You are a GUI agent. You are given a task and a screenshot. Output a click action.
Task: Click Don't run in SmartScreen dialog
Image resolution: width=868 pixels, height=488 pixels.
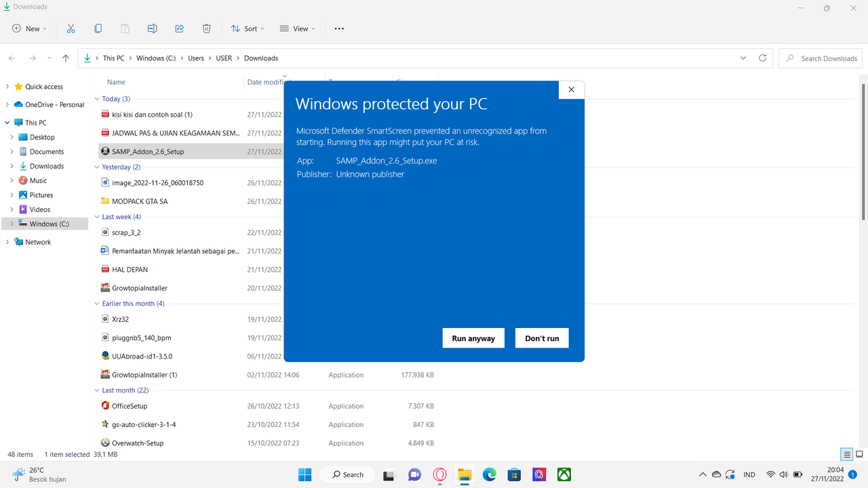tap(542, 338)
